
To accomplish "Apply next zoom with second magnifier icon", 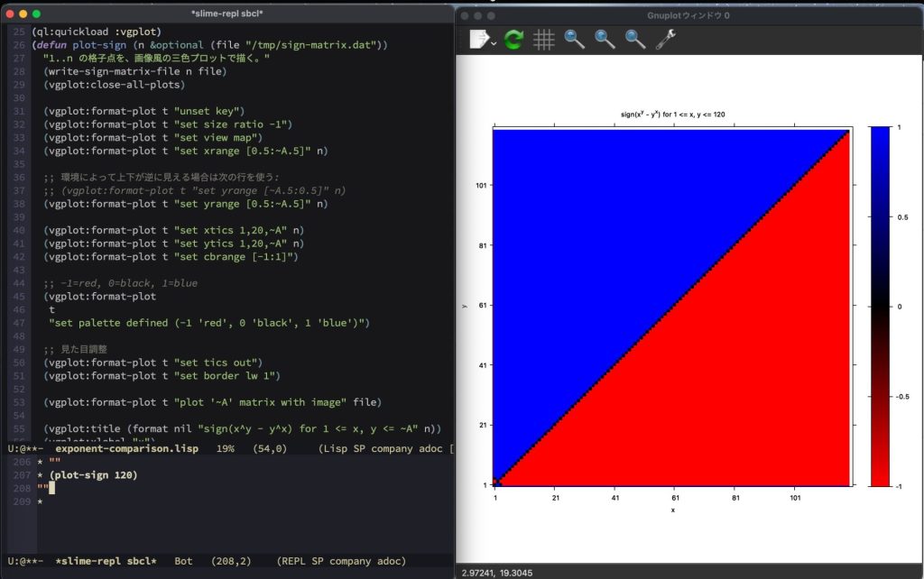I will pos(605,40).
